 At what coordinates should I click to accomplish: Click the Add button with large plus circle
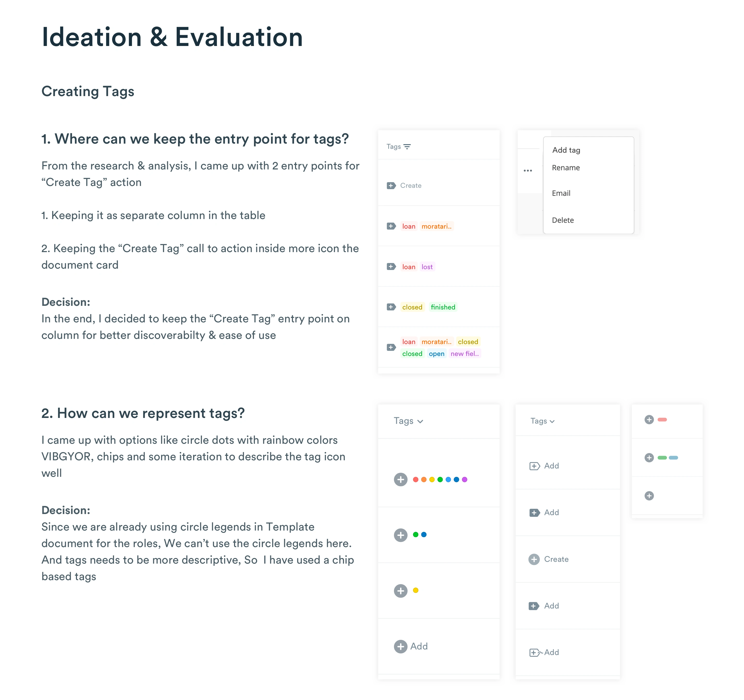pyautogui.click(x=411, y=647)
